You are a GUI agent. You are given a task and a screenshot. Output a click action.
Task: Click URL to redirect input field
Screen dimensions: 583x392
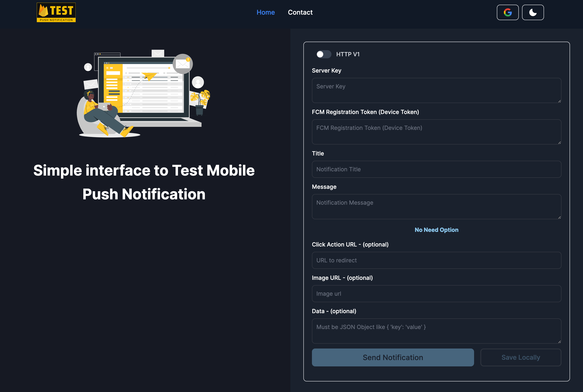coord(436,260)
